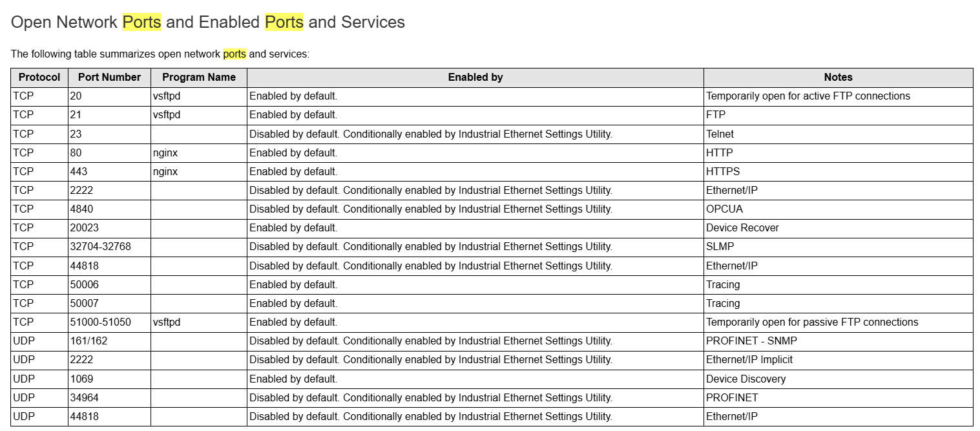Click the nginx cell in the port 443 row
Screen dimensions: 980x431
[165, 172]
